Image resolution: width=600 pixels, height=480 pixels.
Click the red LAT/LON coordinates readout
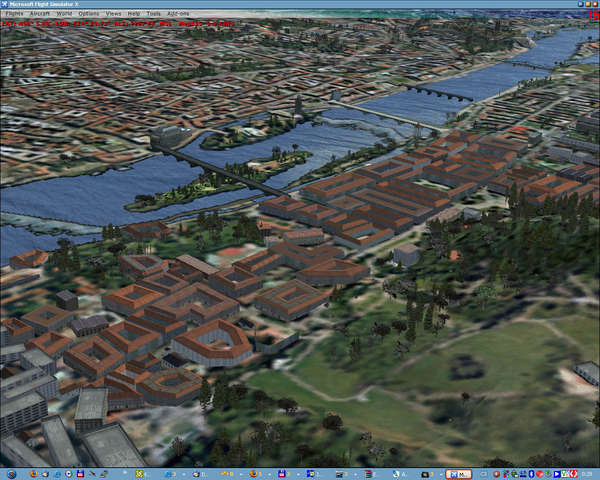118,24
